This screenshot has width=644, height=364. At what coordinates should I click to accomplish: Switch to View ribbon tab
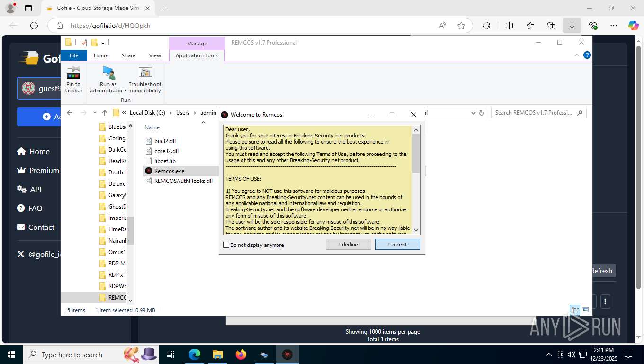[155, 55]
